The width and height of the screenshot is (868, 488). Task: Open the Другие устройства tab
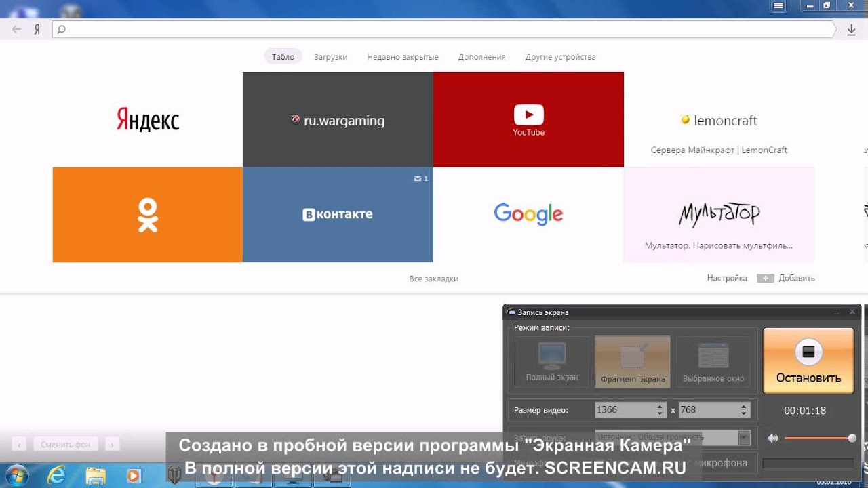point(560,57)
